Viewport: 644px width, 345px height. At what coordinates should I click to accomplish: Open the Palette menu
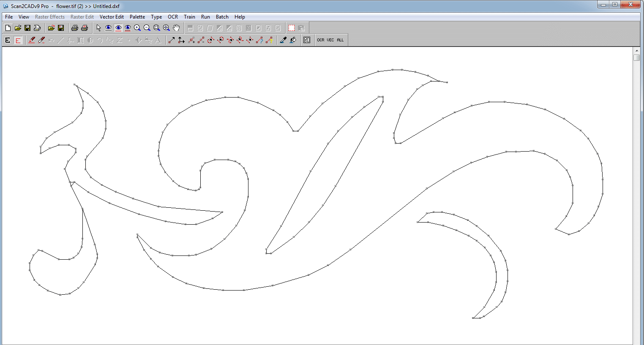click(x=137, y=17)
